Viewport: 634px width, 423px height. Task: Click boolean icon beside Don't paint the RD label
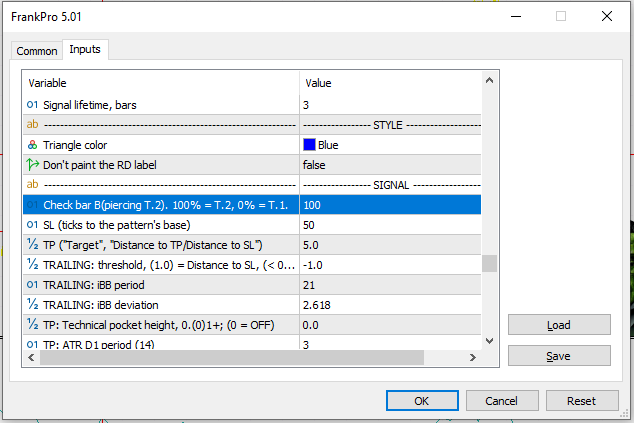coord(32,165)
